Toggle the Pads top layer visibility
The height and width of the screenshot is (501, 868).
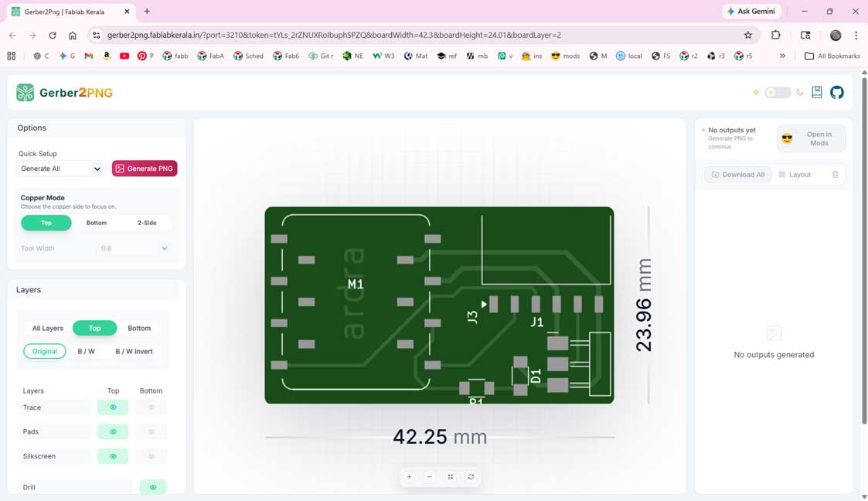pos(113,431)
